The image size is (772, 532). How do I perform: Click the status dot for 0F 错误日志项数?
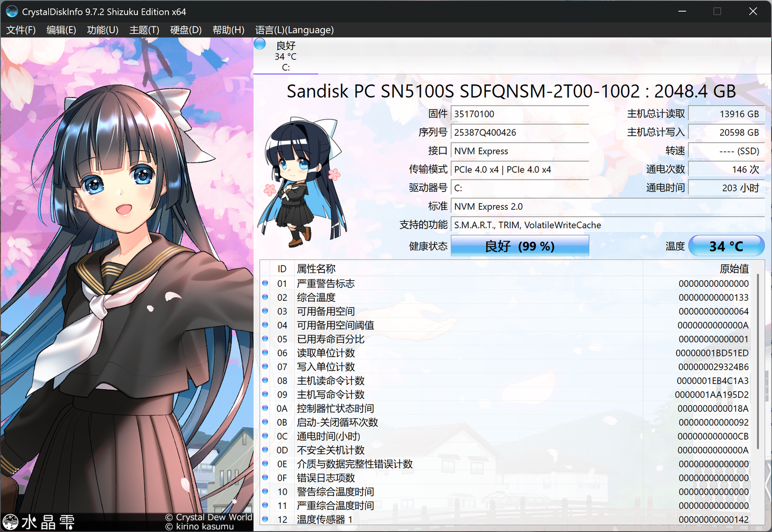click(265, 478)
